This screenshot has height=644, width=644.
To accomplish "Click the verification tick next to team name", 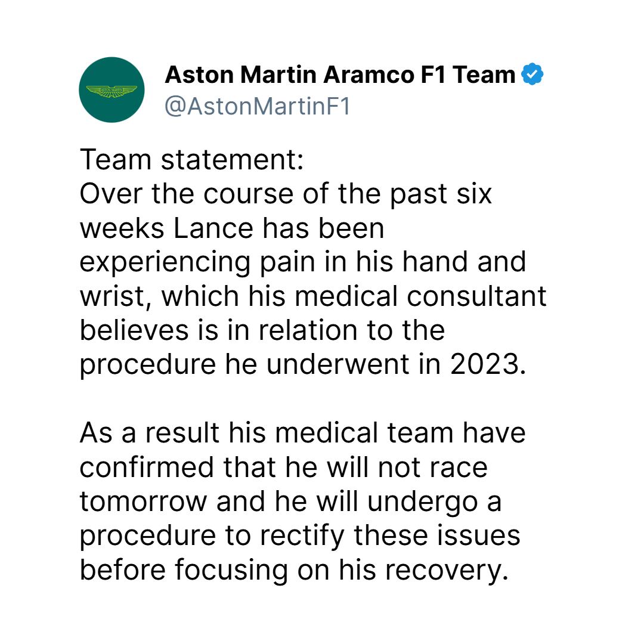I will 532,74.
